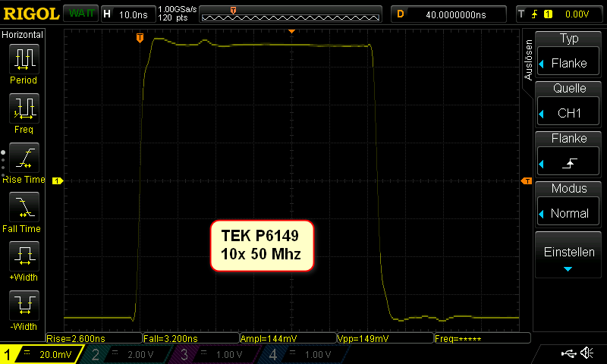Open the Horizontal measurement menu header
This screenshot has height=364, width=607.
[x=23, y=35]
